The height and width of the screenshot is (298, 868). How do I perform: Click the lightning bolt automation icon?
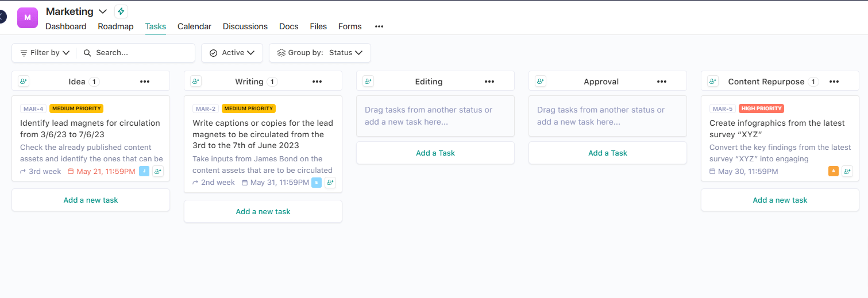point(121,11)
